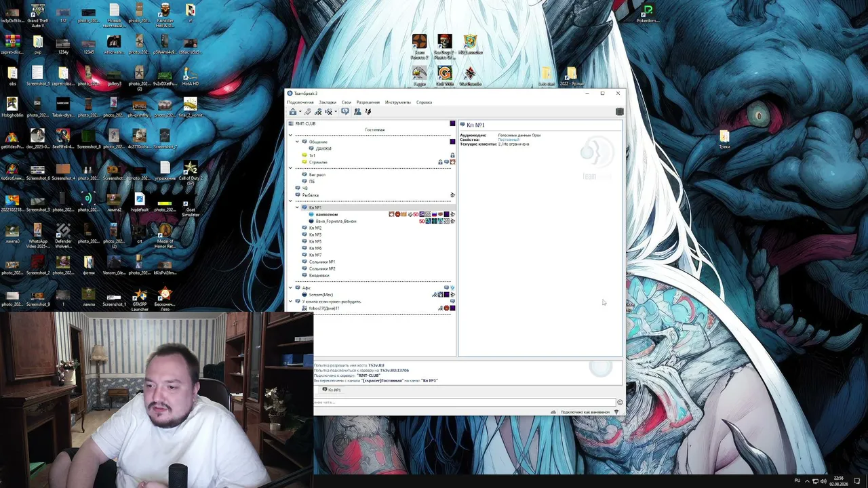Open the Свои menu
Viewport: 868px width, 488px height.
click(x=347, y=102)
